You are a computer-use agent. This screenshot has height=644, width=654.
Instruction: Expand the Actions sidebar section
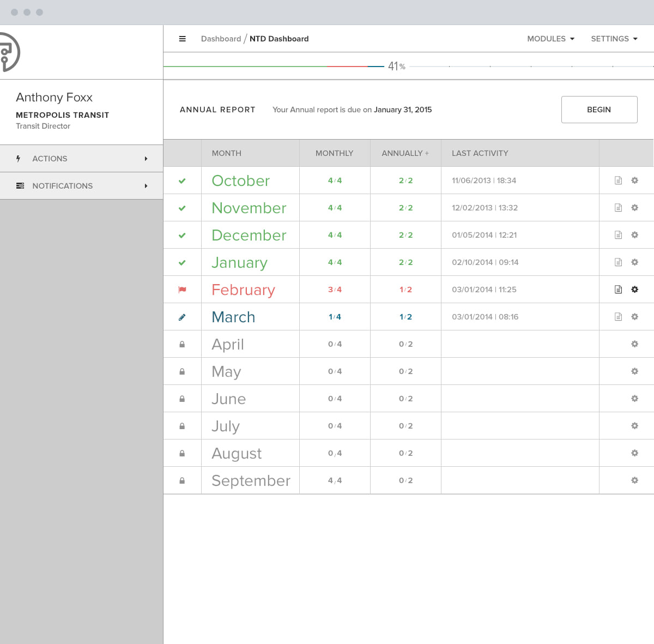click(x=82, y=159)
